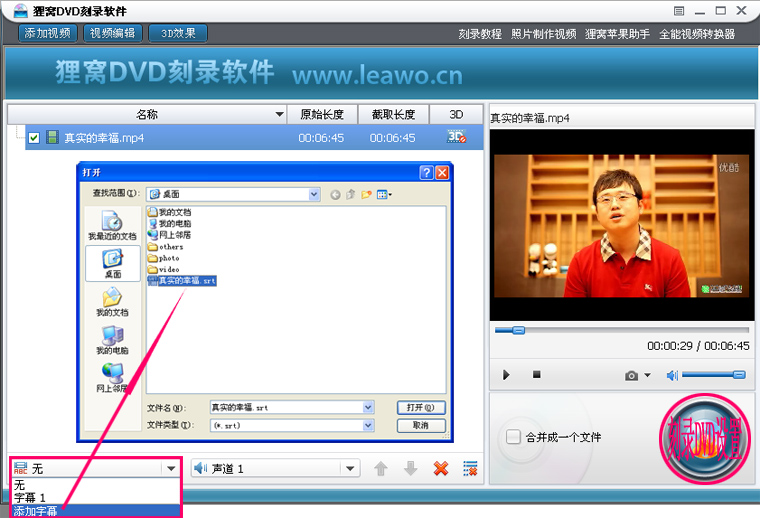Choose 添加字幕 in subtitle list
The width and height of the screenshot is (760, 518).
[96, 511]
